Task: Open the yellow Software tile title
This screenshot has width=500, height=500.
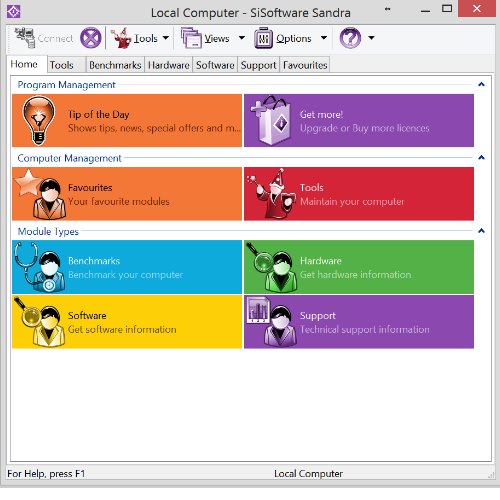Action: tap(87, 316)
